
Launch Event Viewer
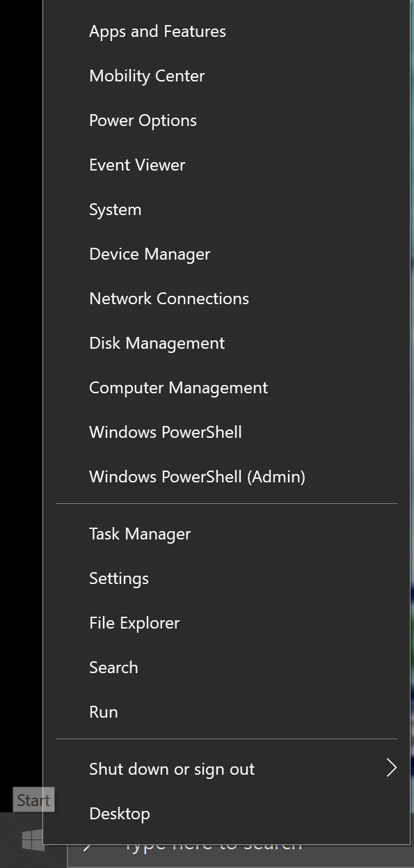pos(227,165)
